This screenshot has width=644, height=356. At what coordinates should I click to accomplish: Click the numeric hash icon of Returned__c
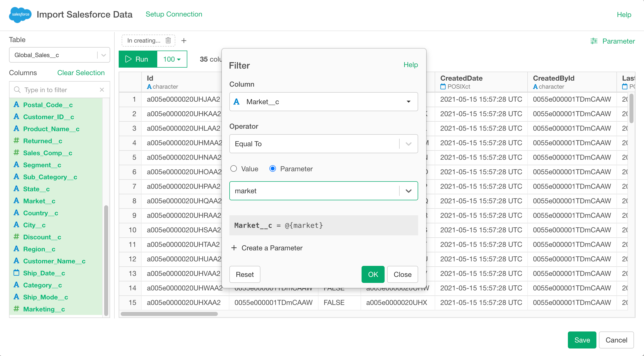[x=17, y=141]
